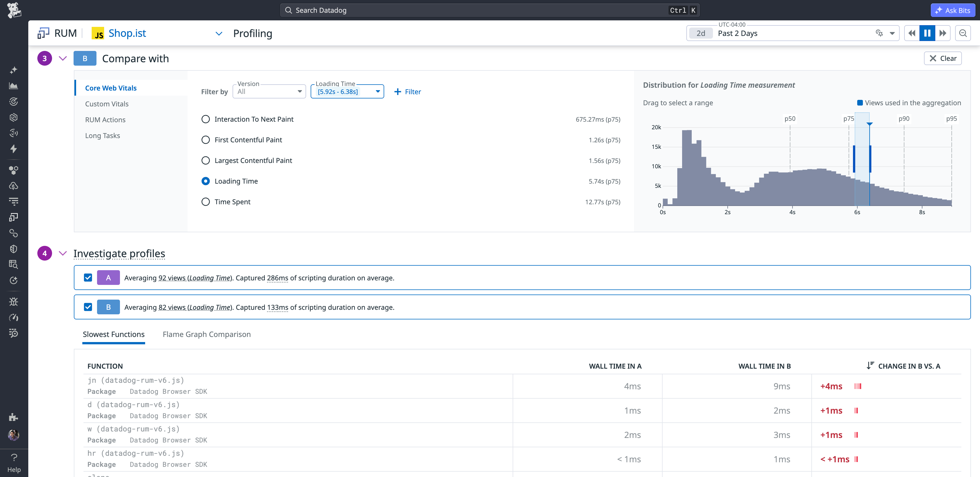Open the stacked lines logs sidebar icon
This screenshot has width=980, height=477.
click(x=14, y=202)
